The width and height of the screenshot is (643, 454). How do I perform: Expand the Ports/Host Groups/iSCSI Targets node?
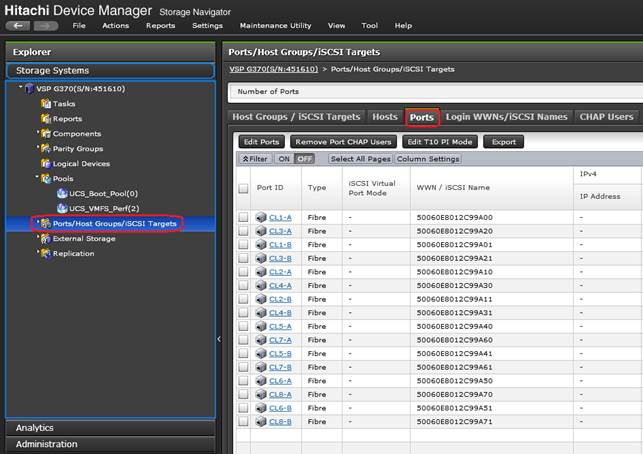coord(38,222)
